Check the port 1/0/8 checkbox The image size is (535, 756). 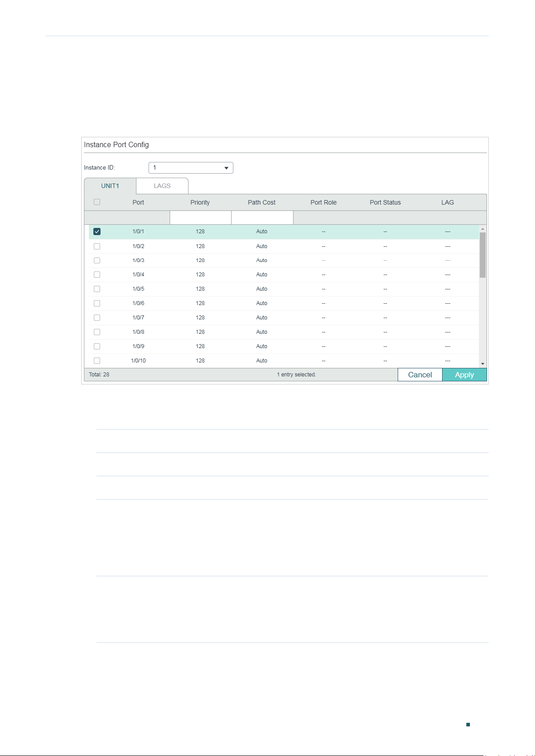click(97, 332)
